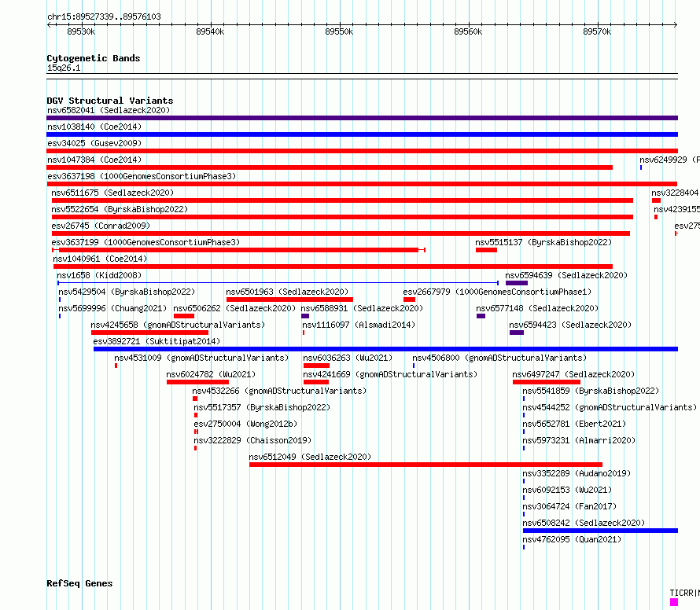Click the nsv4506800 (gnomADStructuralVariants) label
The image size is (700, 610).
coord(499,358)
